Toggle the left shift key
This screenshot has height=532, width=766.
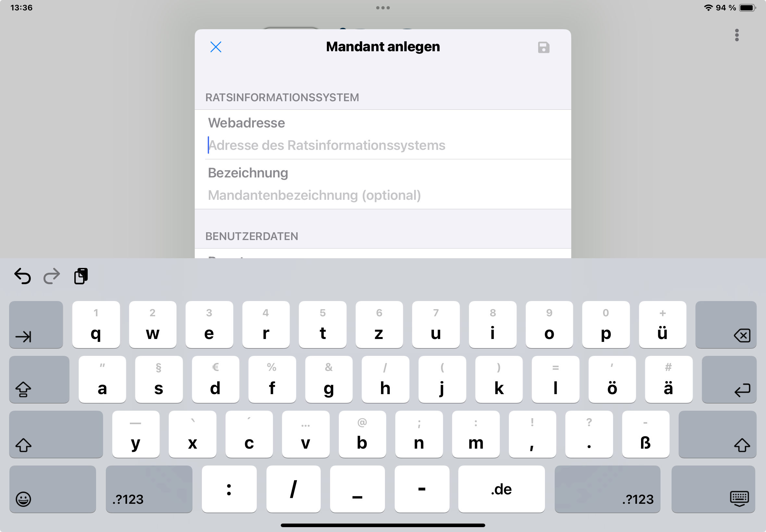pos(56,434)
